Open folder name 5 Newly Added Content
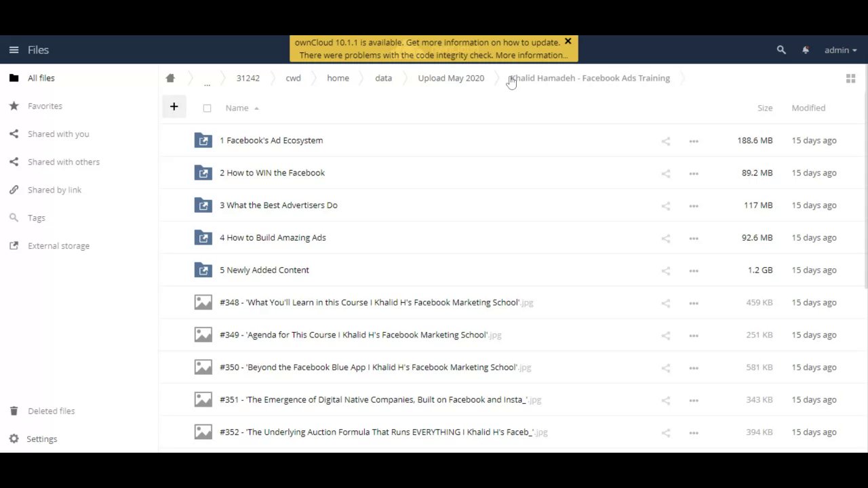868x488 pixels. [264, 270]
